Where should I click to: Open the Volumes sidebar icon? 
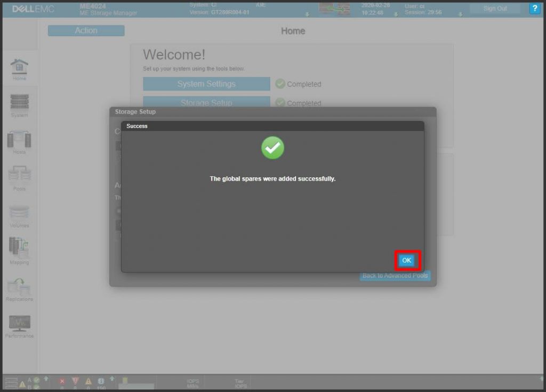coord(19,216)
